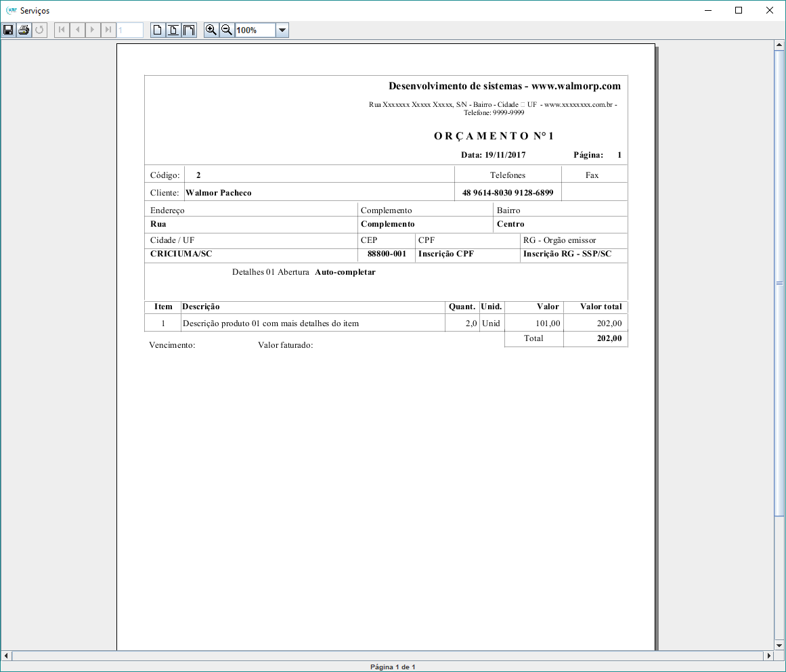Open the Serviços window icon system menu
The image size is (786, 672).
tap(11, 10)
